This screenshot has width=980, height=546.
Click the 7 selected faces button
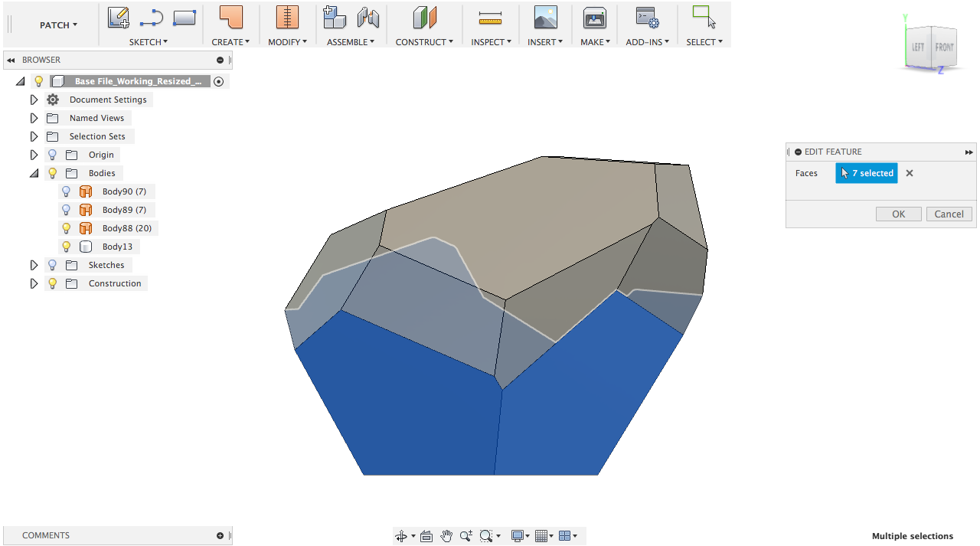coord(867,173)
